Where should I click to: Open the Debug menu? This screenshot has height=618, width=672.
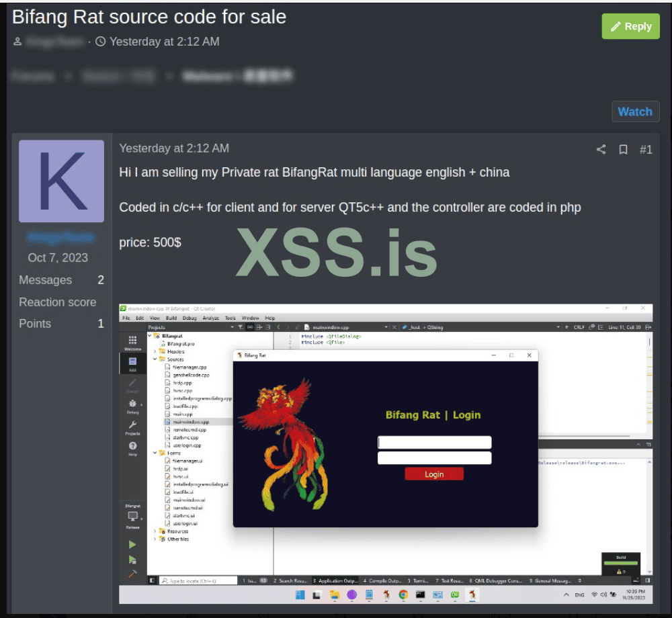(x=190, y=318)
